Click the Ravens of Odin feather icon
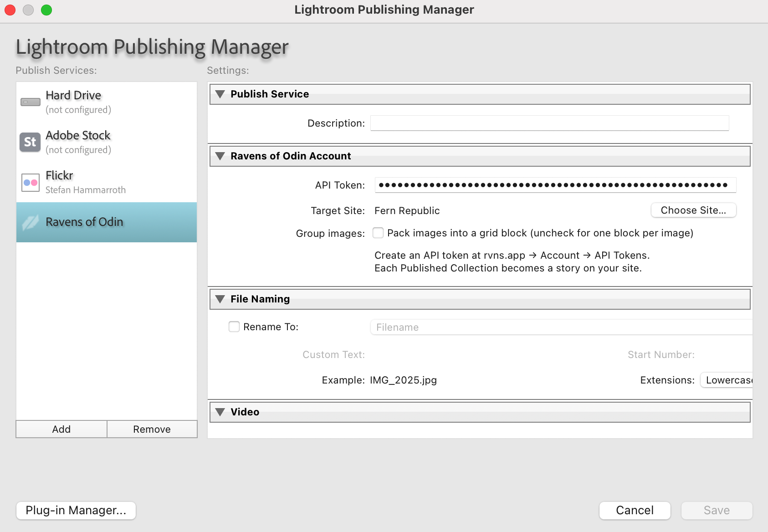Viewport: 768px width, 532px height. pos(30,222)
